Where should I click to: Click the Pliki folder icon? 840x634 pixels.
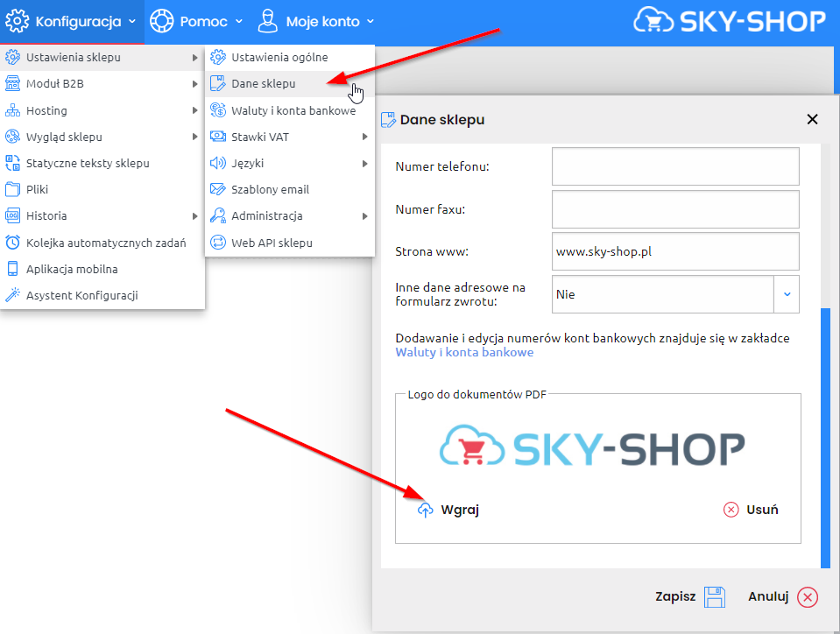click(x=12, y=189)
